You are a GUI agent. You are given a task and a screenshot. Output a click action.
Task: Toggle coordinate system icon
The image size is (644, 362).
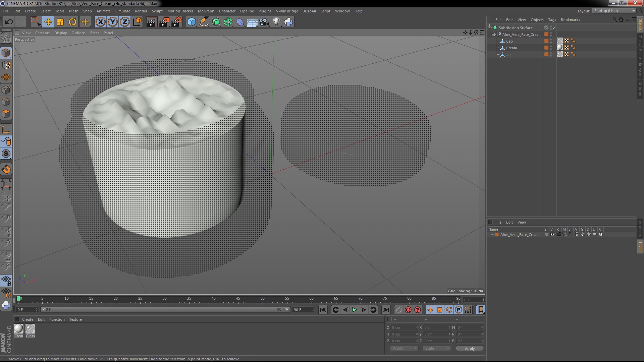click(x=137, y=22)
